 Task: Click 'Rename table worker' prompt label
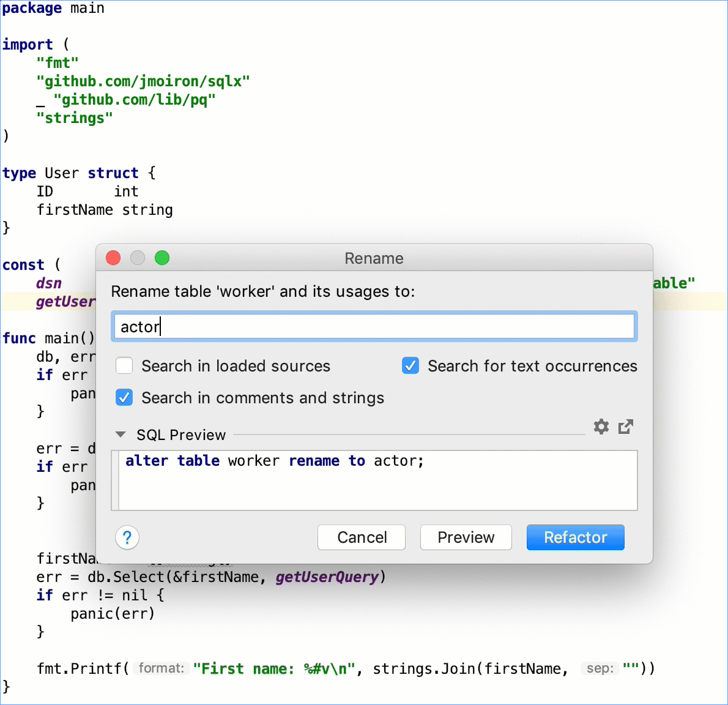[x=263, y=292]
